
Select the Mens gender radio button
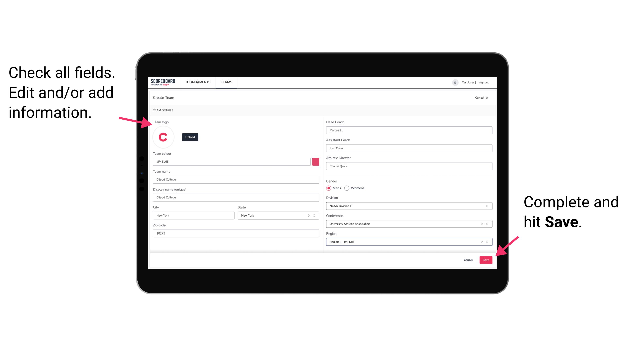328,188
